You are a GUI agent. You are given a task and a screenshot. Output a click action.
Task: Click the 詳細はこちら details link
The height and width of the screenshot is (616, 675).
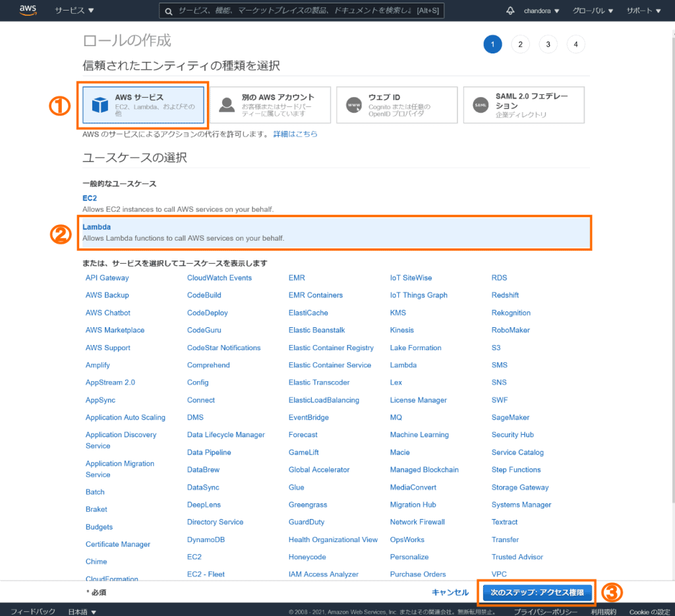pyautogui.click(x=295, y=134)
